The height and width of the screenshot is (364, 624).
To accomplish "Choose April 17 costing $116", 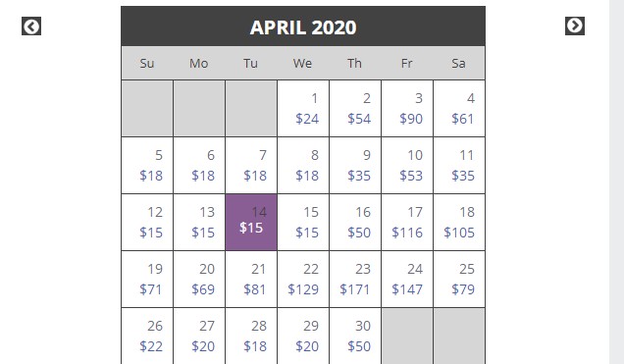I will point(407,222).
